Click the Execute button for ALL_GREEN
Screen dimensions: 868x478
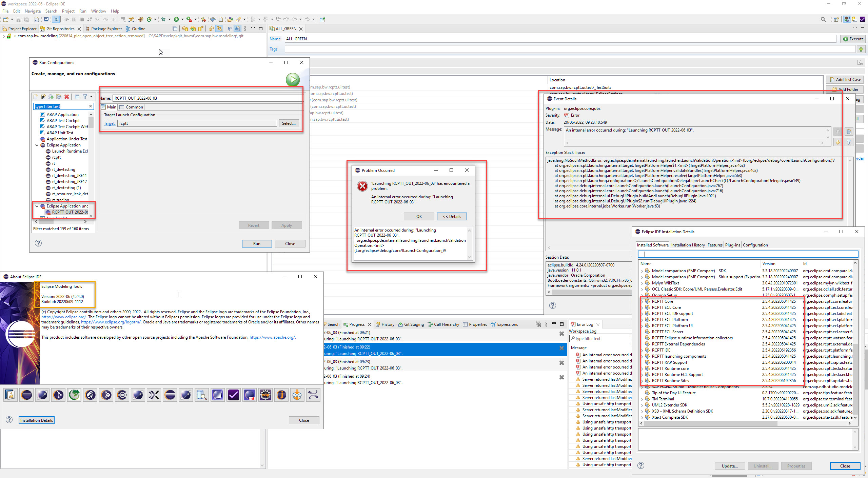click(853, 39)
